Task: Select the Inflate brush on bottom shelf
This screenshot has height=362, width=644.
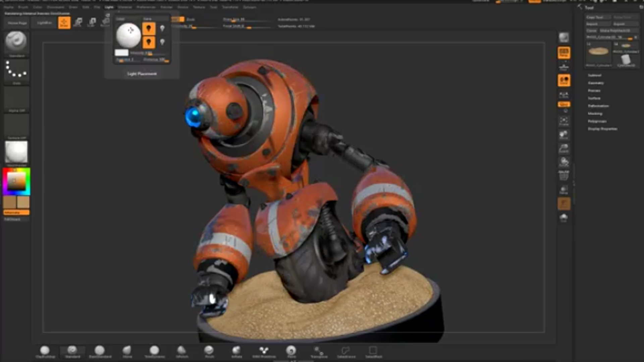Action: (x=236, y=352)
